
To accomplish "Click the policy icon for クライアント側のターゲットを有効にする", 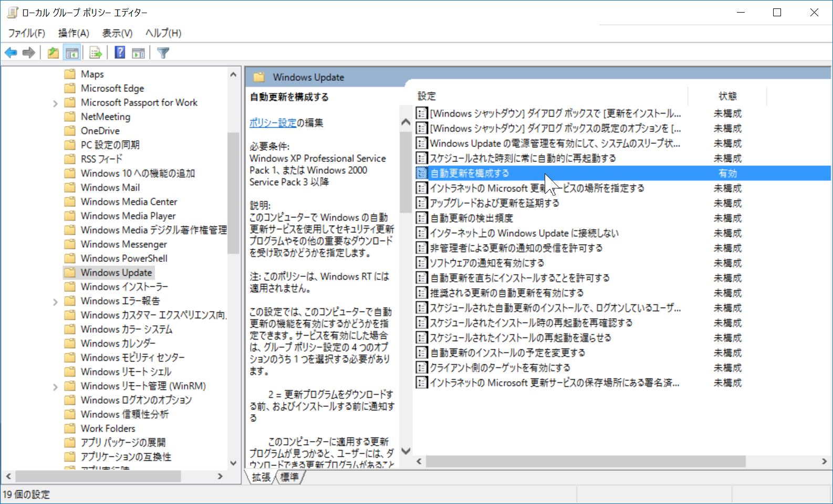I will click(421, 367).
